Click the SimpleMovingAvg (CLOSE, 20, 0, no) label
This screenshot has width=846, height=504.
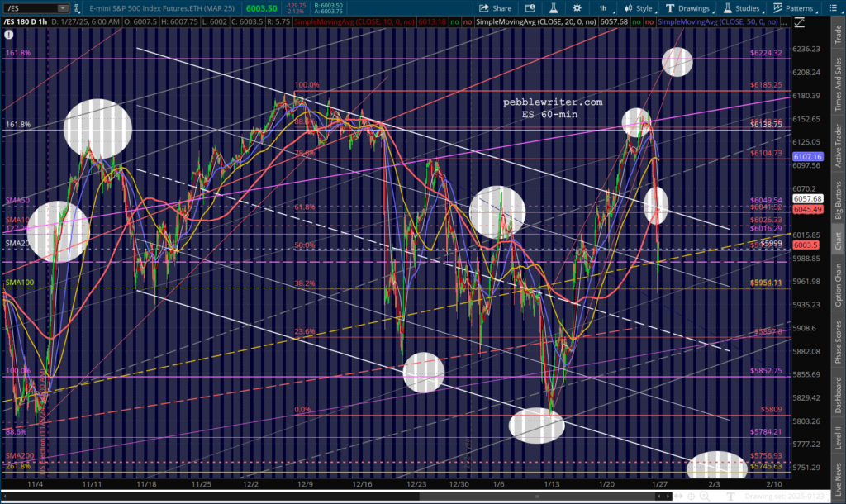[x=535, y=22]
